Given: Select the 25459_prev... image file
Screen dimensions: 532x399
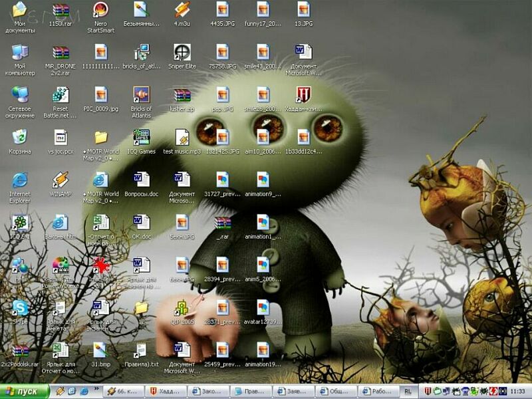Looking at the screenshot, I should 222,351.
